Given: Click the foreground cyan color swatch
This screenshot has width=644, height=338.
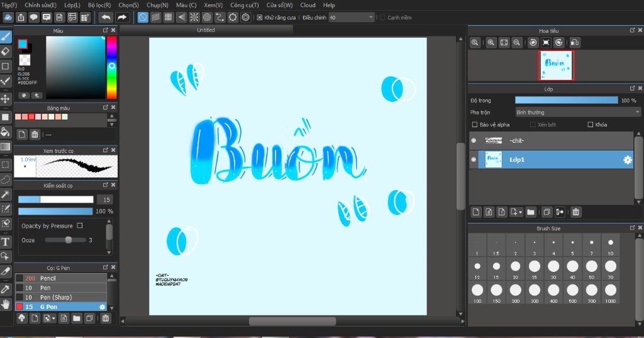Looking at the screenshot, I should click(22, 44).
